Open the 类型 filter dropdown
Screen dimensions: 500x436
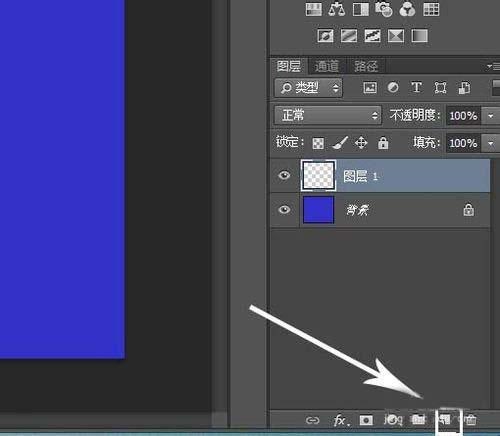[308, 88]
